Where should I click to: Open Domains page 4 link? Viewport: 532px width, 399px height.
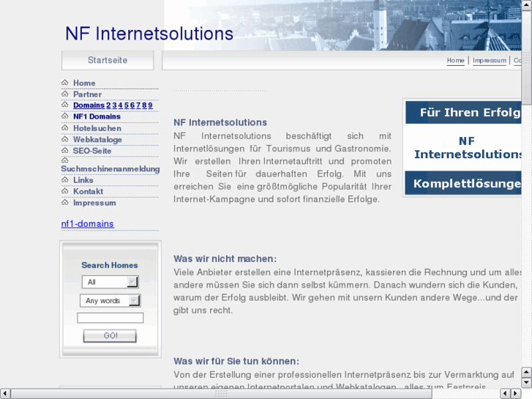(121, 105)
